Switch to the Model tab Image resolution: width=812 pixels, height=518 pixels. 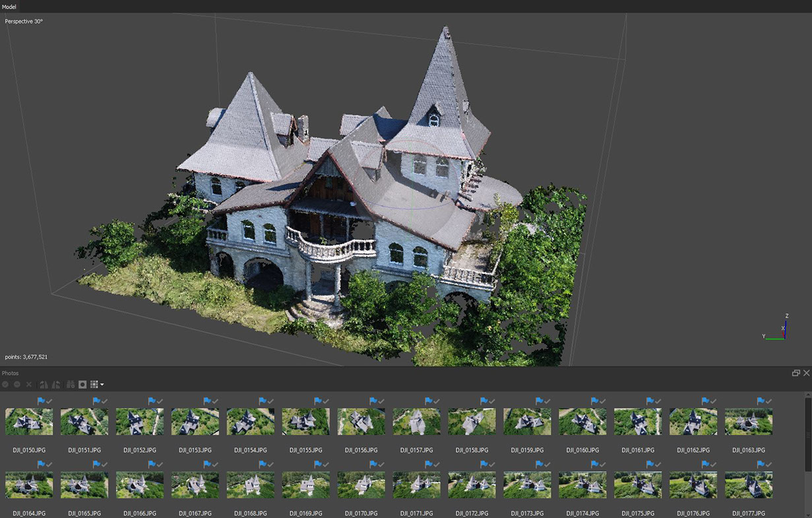point(9,6)
